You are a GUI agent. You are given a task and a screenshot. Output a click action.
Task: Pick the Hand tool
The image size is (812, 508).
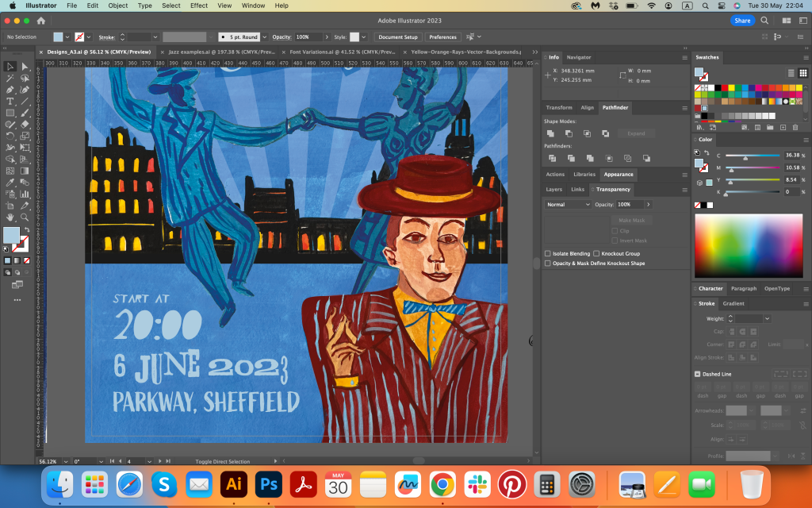click(x=10, y=217)
